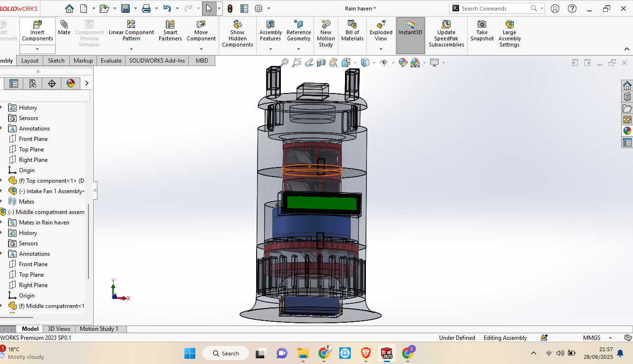Switch to the Layout tab
Image resolution: width=633 pixels, height=364 pixels.
[30, 61]
